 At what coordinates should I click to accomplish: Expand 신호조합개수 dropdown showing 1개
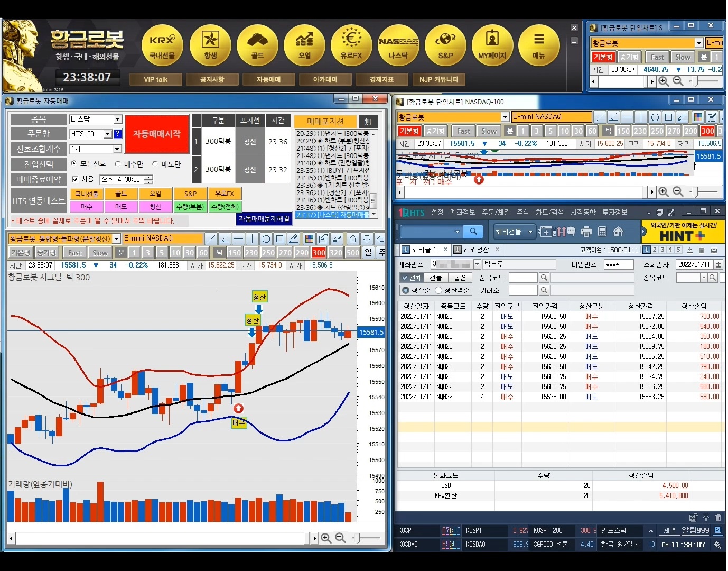tap(117, 149)
